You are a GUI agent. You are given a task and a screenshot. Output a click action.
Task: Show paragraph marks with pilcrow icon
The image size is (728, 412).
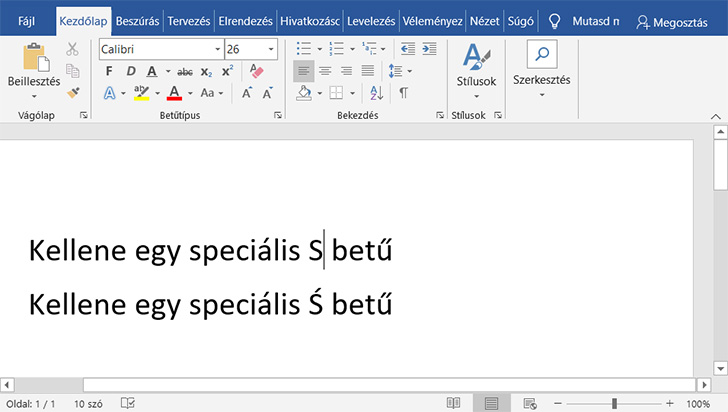(x=403, y=93)
